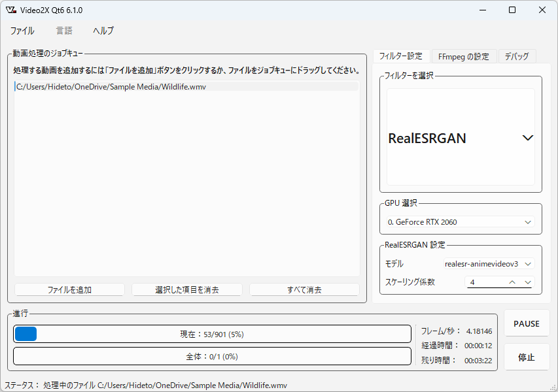This screenshot has width=558, height=392.
Task: Open the デバッグ tab
Action: [516, 56]
